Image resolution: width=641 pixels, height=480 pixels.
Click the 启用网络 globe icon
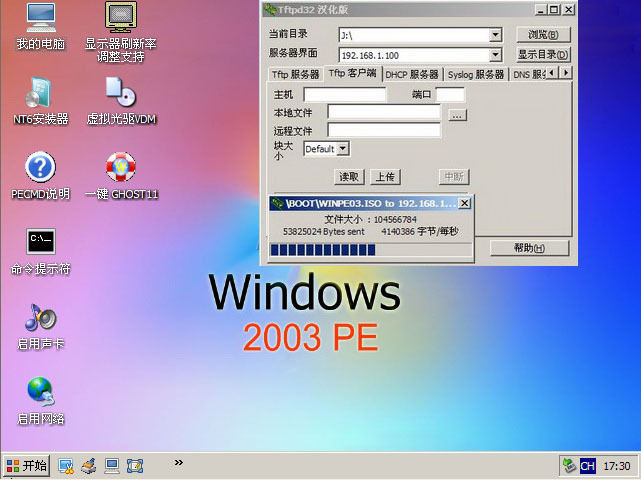point(40,401)
